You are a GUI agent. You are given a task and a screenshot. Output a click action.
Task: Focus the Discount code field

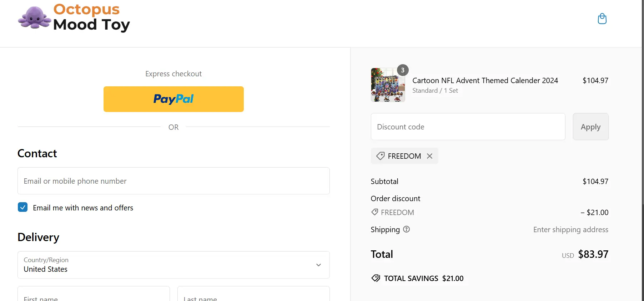tap(468, 127)
